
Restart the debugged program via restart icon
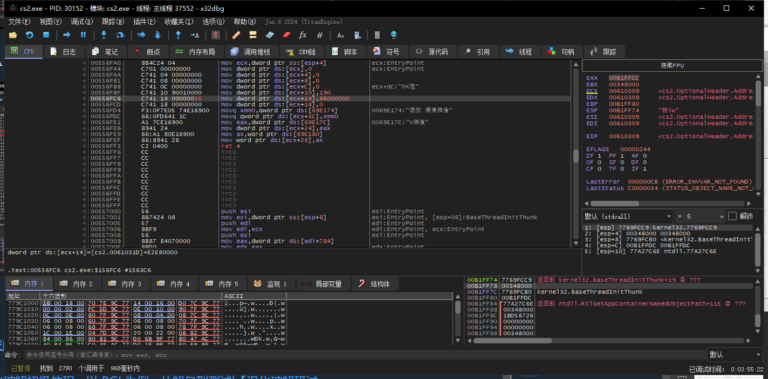point(29,35)
